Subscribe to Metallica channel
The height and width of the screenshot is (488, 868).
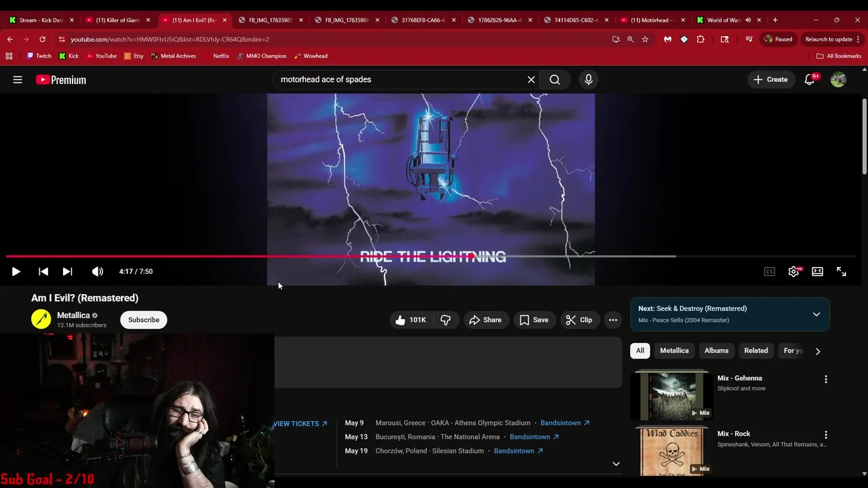(x=144, y=319)
